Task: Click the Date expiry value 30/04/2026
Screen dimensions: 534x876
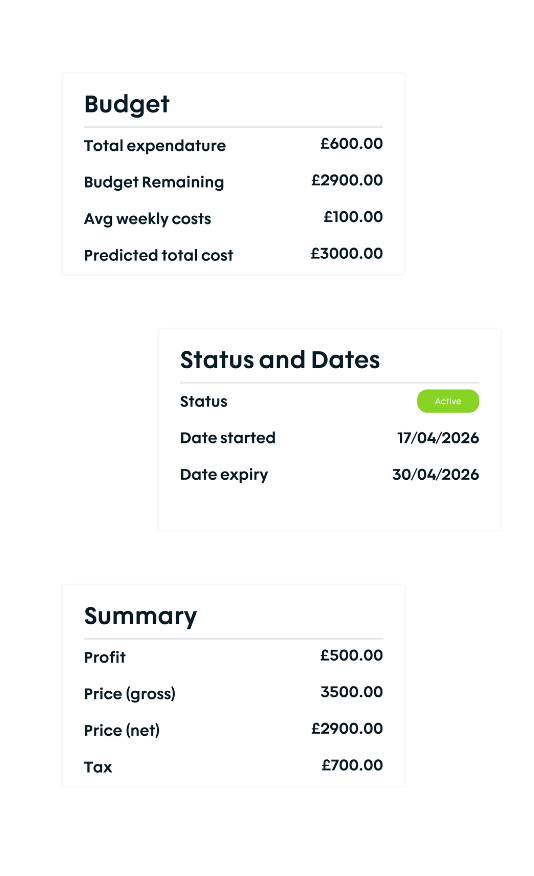Action: (436, 474)
